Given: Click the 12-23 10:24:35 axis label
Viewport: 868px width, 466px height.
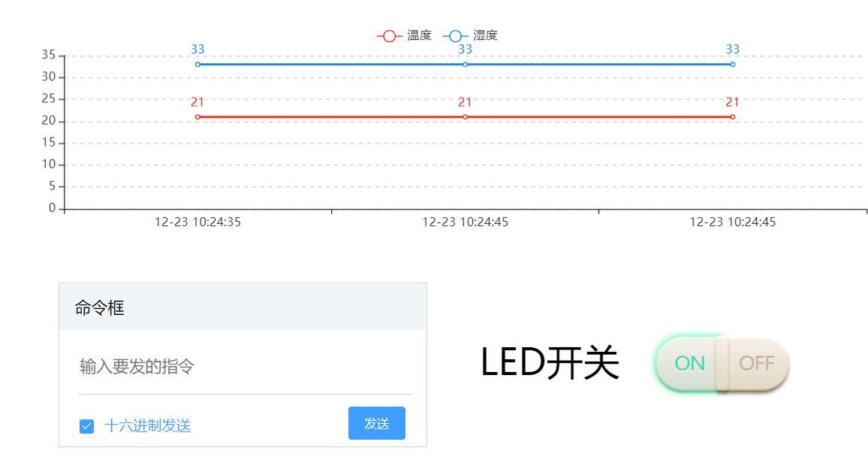Looking at the screenshot, I should click(x=197, y=222).
